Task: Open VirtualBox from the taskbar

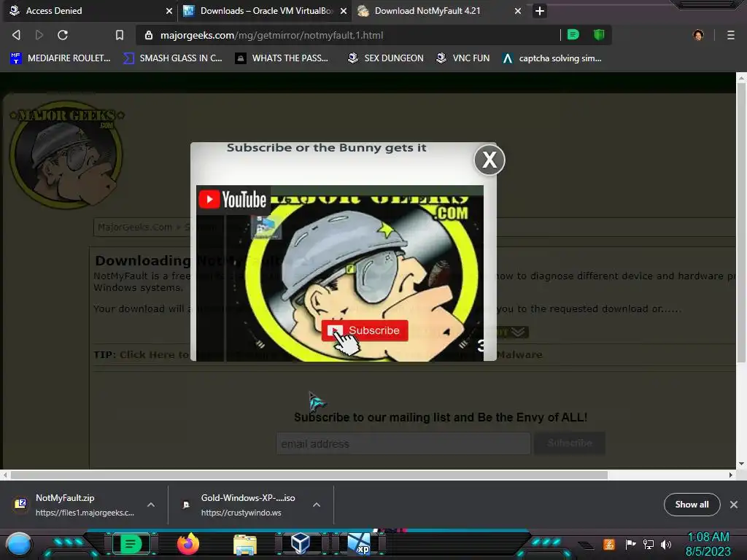Action: click(301, 544)
